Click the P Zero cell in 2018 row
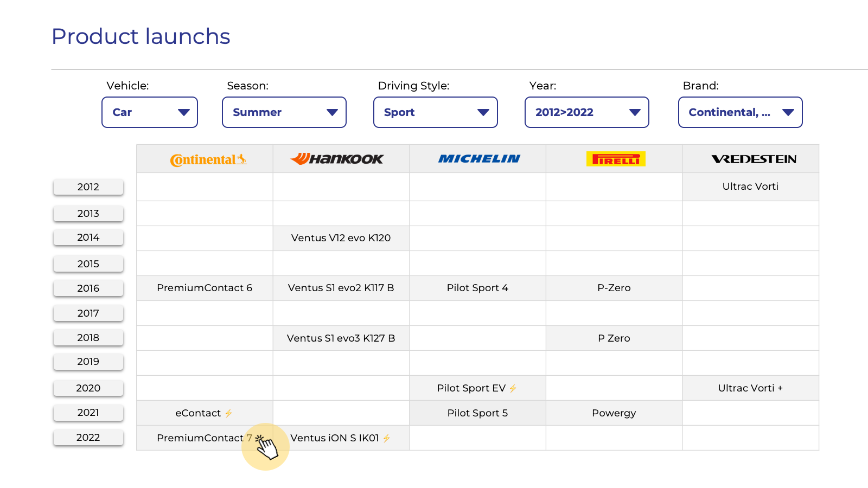 614,338
